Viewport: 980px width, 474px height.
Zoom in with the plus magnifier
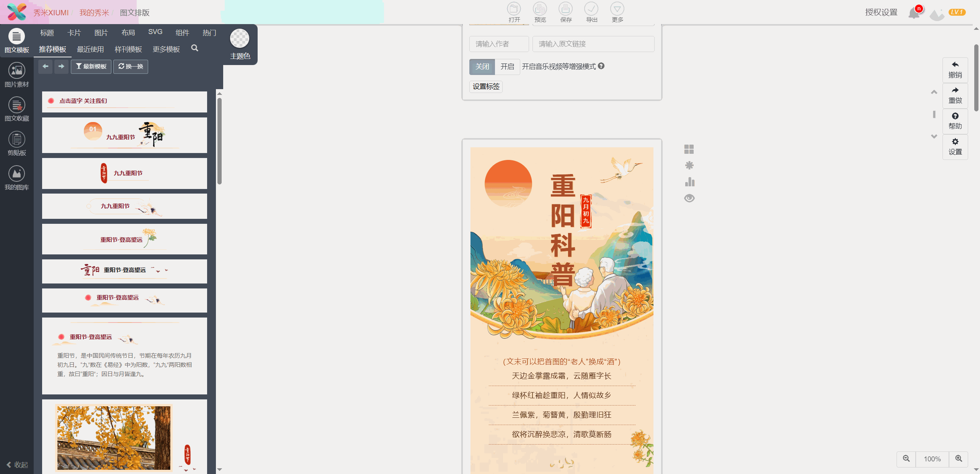[959, 459]
